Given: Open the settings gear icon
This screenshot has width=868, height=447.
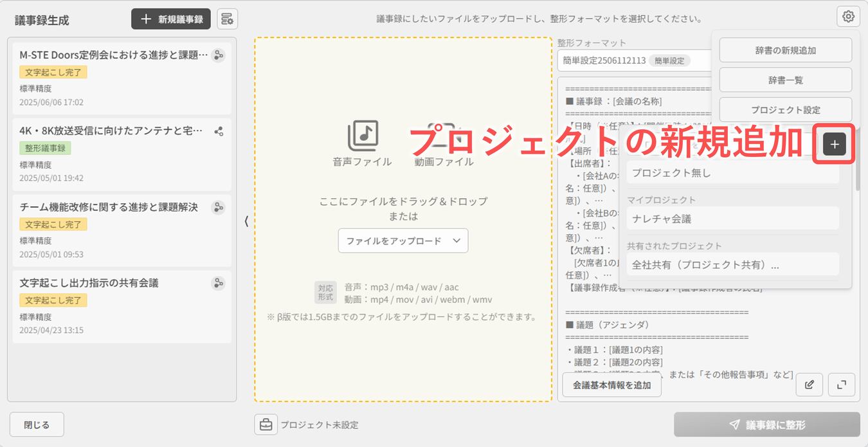Looking at the screenshot, I should coord(847,16).
